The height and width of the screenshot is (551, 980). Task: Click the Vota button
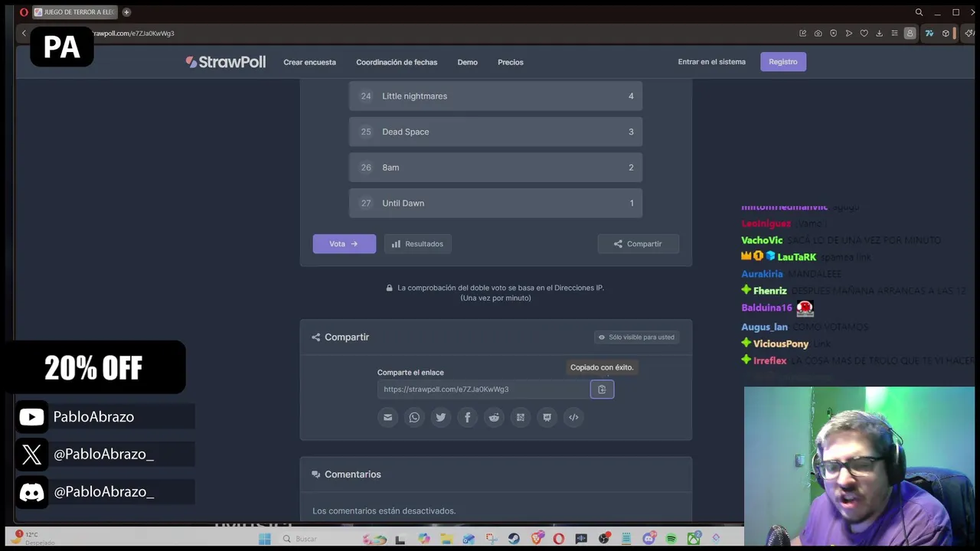point(344,244)
